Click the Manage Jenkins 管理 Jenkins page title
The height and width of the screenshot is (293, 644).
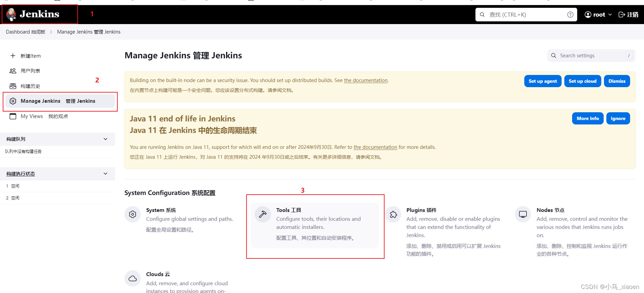click(183, 56)
